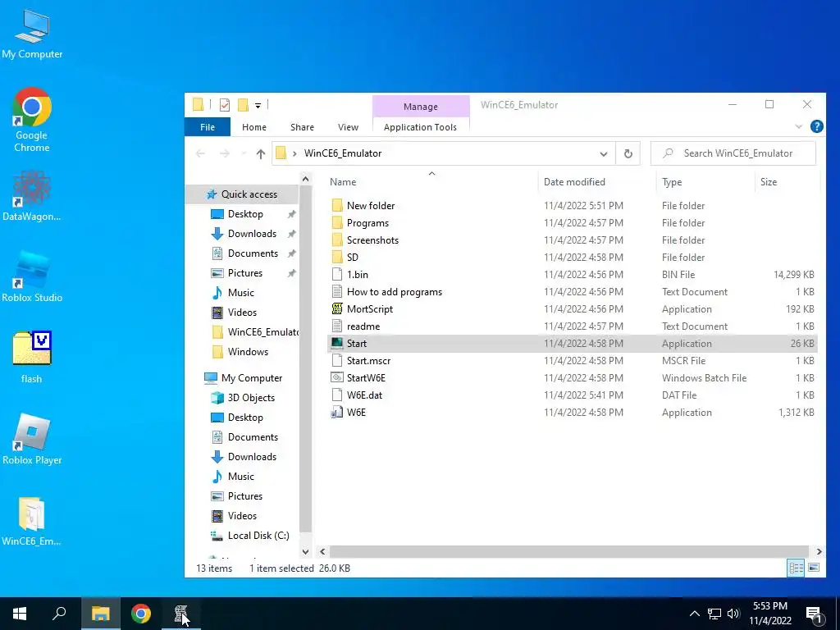Viewport: 840px width, 630px height.
Task: Click Chrome icon in taskbar
Action: (141, 614)
